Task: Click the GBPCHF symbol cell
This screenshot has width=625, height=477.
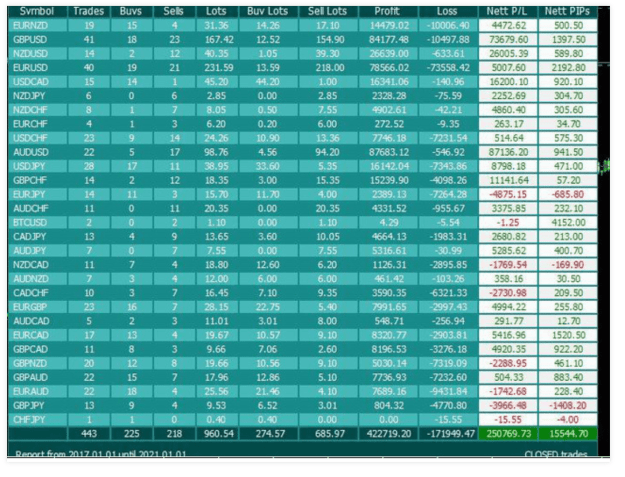Action: tap(37, 181)
